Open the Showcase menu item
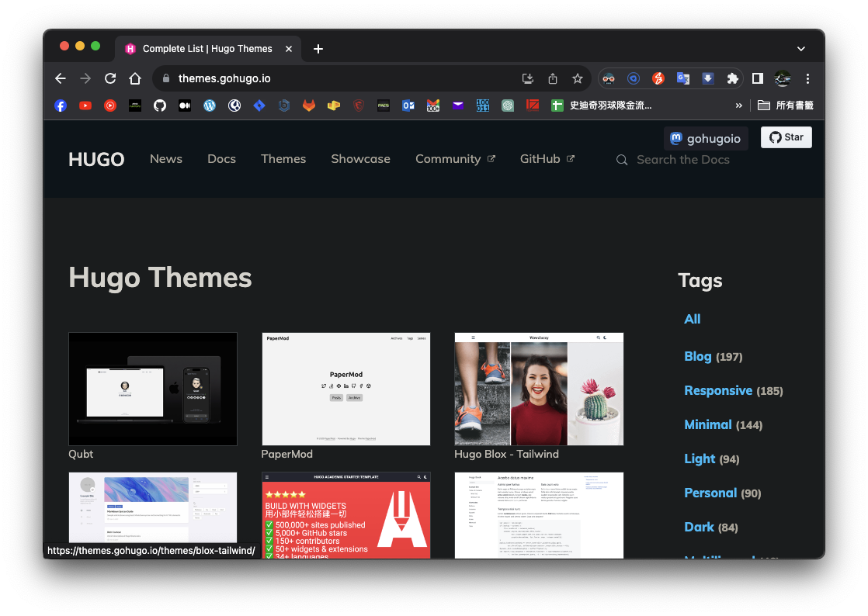Image resolution: width=868 pixels, height=616 pixels. 360,159
